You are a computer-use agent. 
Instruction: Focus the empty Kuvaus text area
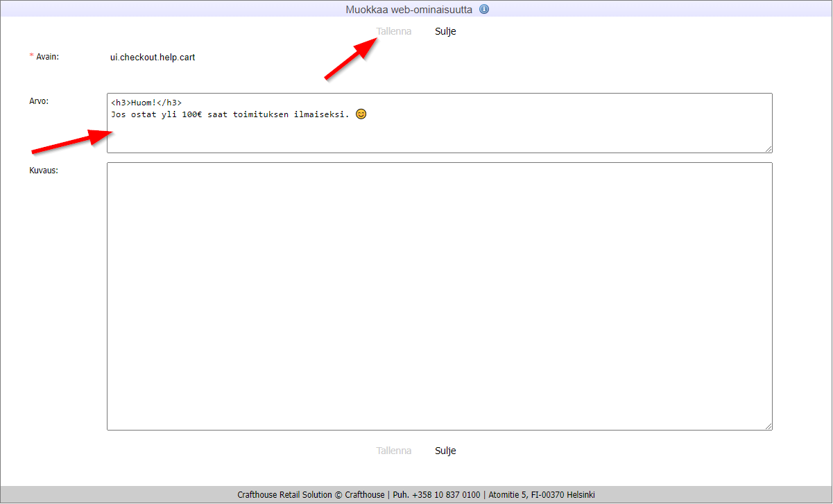[439, 296]
